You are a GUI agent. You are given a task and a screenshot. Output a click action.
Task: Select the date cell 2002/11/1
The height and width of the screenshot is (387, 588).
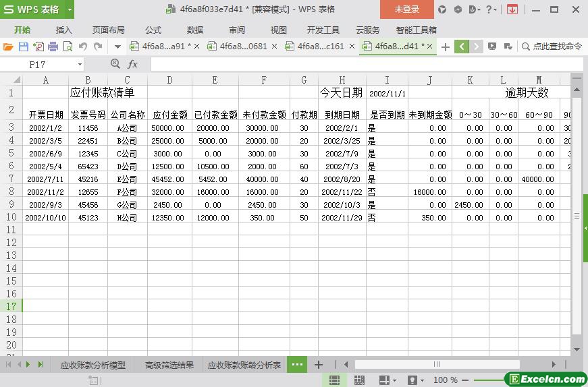387,93
